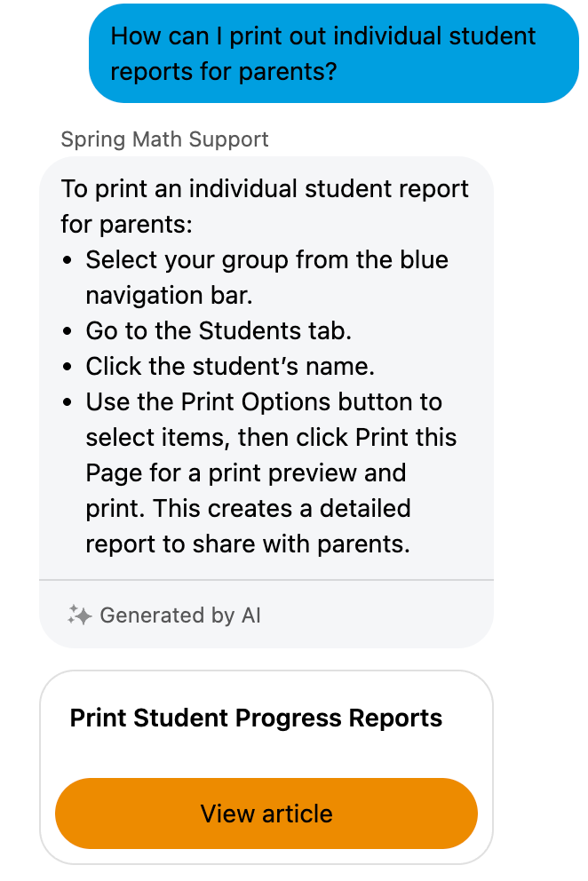The height and width of the screenshot is (881, 588).
Task: Click the 'reports for parents?' line in the question
Action: pos(224,71)
